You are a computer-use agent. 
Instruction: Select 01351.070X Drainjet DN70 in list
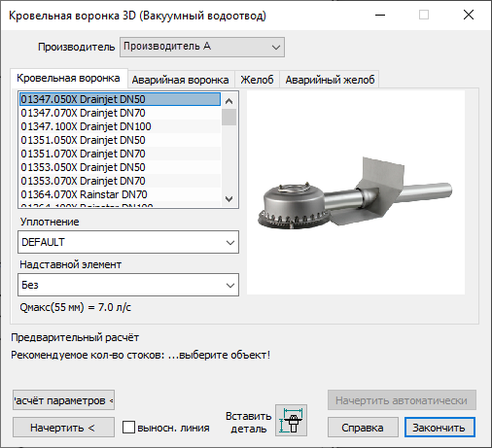[x=120, y=154]
